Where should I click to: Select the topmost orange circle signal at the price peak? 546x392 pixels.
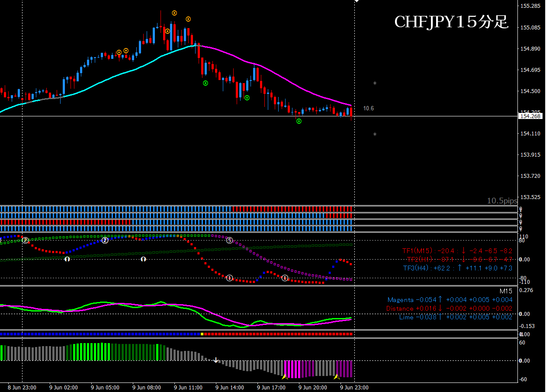point(174,13)
